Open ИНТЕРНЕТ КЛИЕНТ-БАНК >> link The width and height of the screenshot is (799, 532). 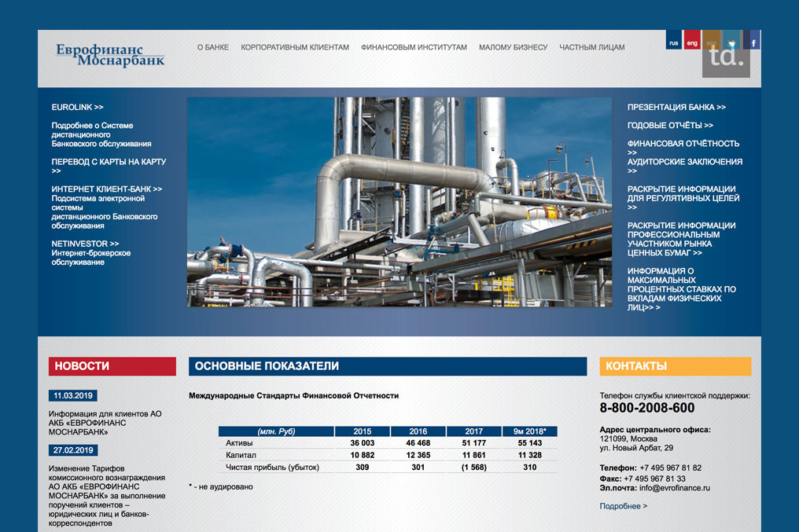tap(106, 189)
